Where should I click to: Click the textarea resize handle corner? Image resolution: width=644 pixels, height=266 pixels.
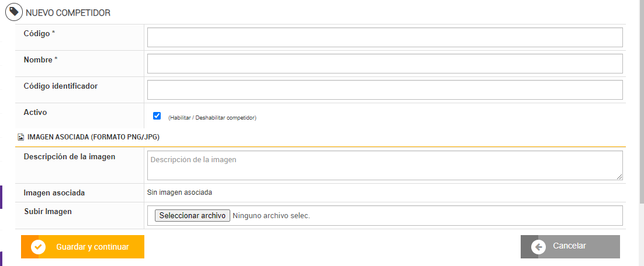(x=619, y=177)
